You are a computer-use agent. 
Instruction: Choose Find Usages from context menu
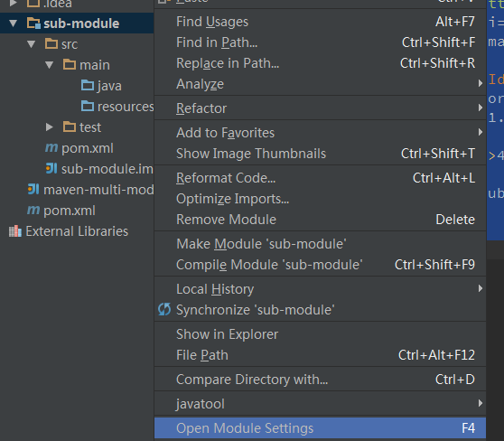pyautogui.click(x=320, y=22)
